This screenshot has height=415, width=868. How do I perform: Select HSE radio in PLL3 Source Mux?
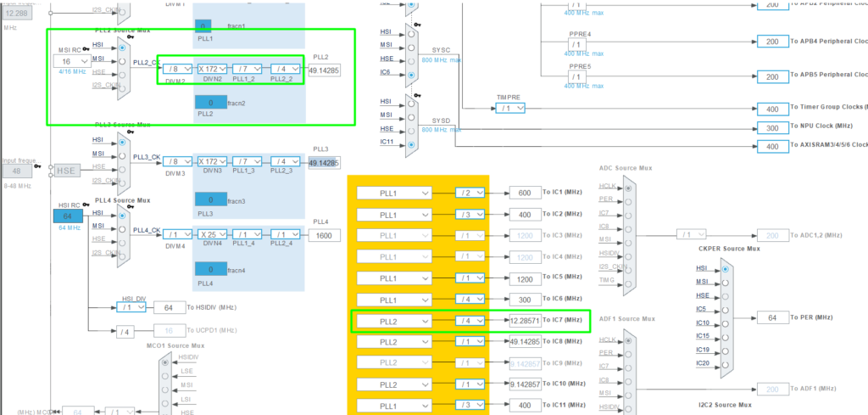coord(122,169)
